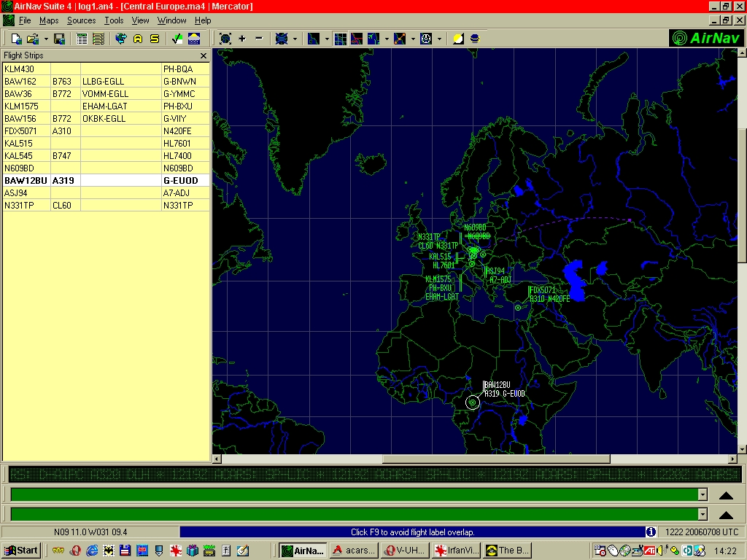
Task: Close the Flight Strips panel
Action: [x=204, y=55]
